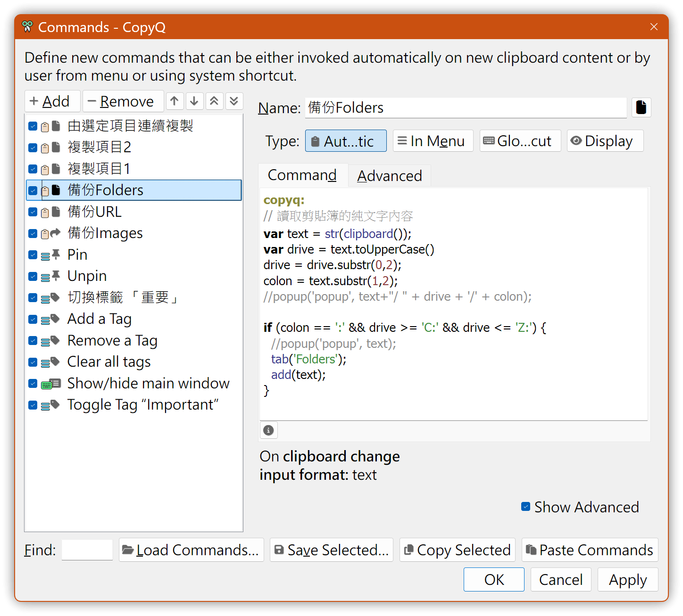Image resolution: width=683 pixels, height=616 pixels.
Task: Click Save Selected button
Action: pyautogui.click(x=332, y=550)
